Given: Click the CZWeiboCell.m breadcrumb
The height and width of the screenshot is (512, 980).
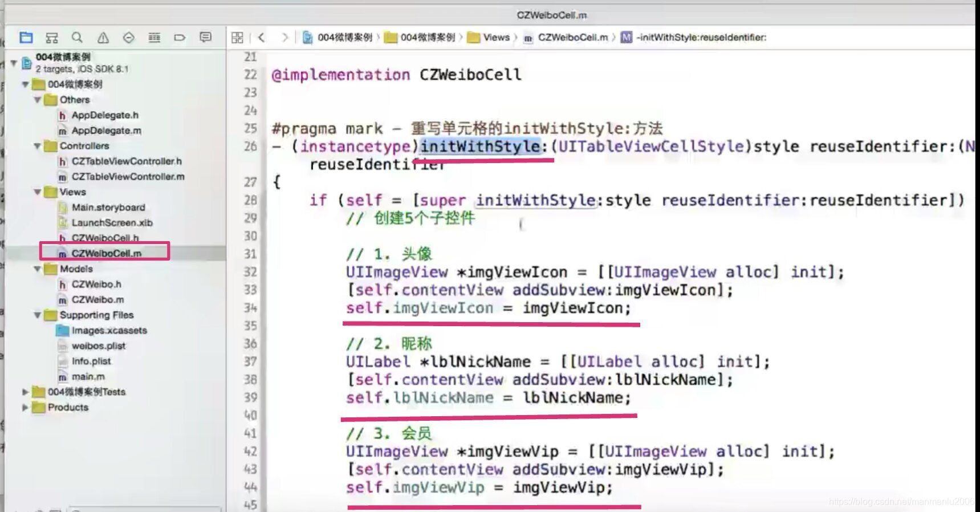Looking at the screenshot, I should click(x=566, y=38).
